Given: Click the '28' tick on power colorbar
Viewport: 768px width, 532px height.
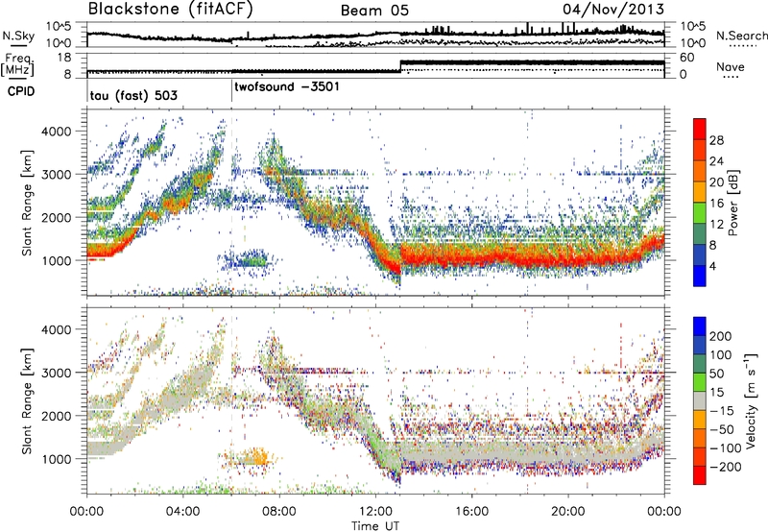Looking at the screenshot, I should [716, 140].
